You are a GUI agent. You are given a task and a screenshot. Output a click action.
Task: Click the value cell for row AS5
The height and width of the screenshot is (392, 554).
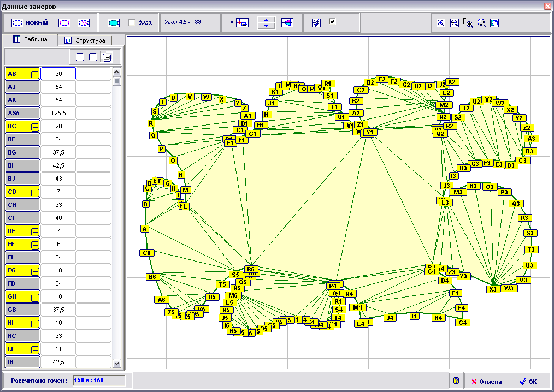pyautogui.click(x=58, y=113)
